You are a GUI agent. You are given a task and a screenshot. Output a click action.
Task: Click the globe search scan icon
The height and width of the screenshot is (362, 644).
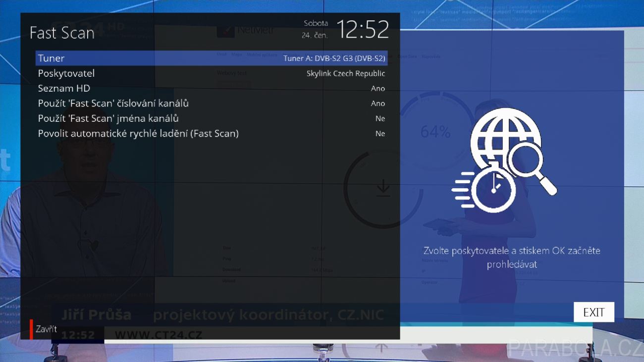(504, 159)
